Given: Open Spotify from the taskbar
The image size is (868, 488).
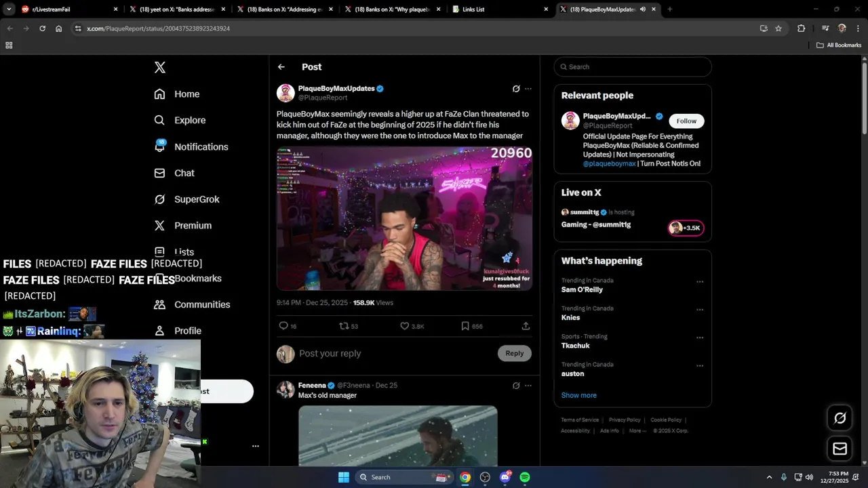Looking at the screenshot, I should [525, 477].
